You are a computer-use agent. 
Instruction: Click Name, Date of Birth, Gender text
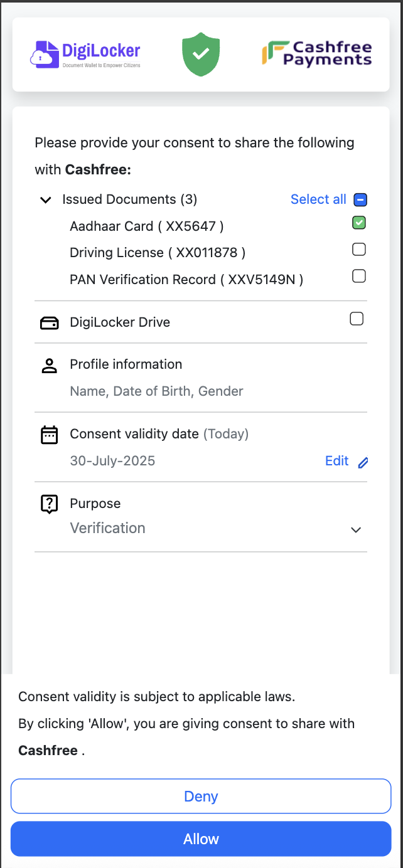tap(156, 391)
